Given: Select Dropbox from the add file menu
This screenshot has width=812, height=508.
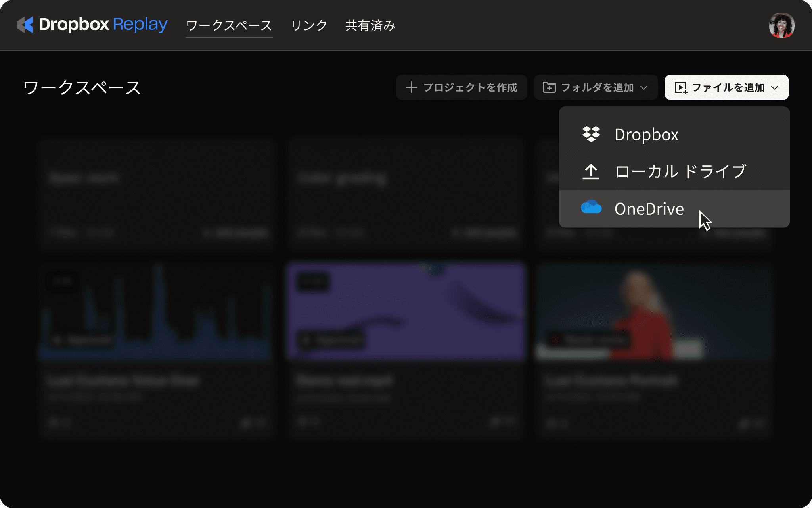Looking at the screenshot, I should 674,135.
